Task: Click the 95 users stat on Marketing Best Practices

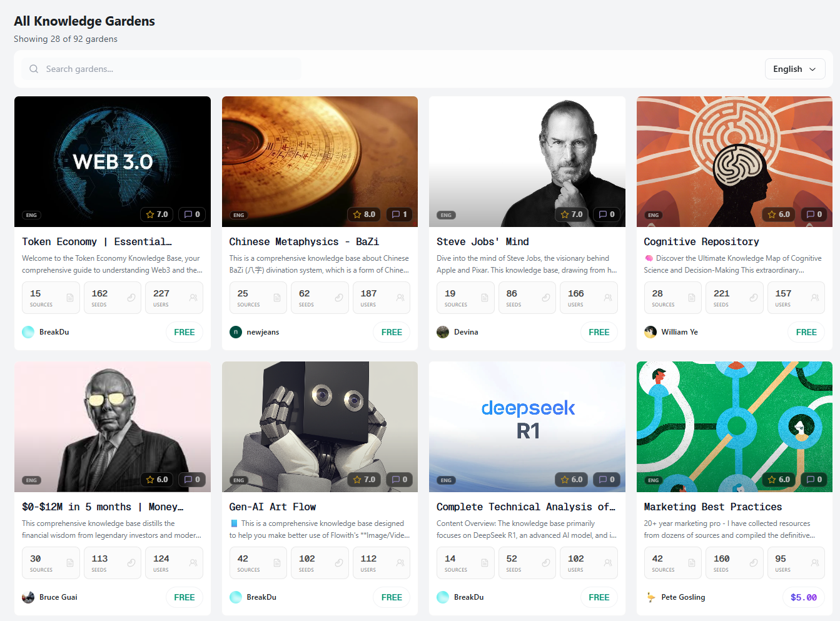Action: (796, 563)
